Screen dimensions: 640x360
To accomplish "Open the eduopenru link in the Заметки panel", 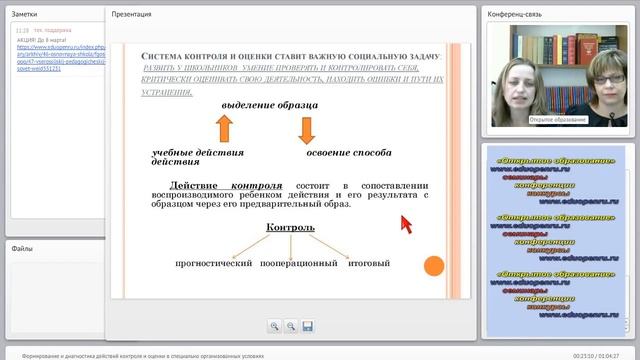I will point(61,58).
